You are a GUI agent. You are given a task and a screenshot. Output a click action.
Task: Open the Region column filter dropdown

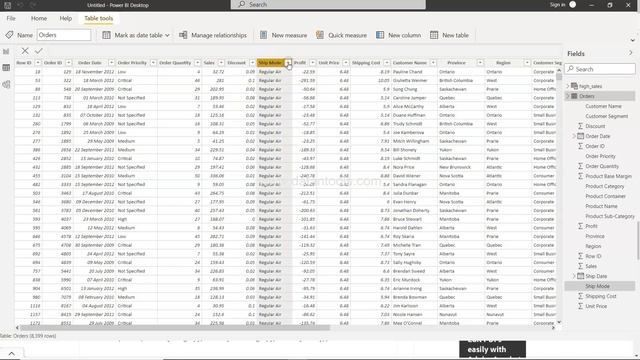[x=527, y=63]
